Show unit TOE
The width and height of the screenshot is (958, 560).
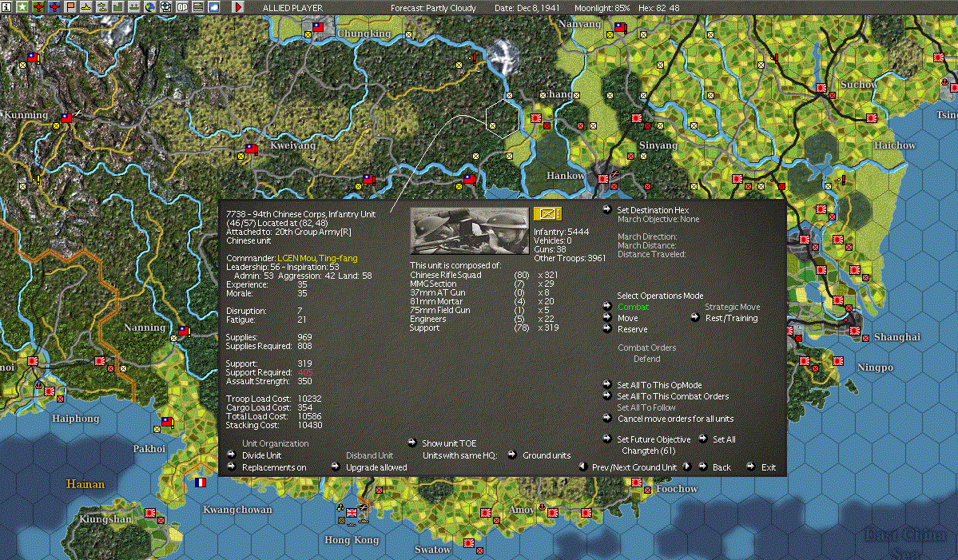449,443
